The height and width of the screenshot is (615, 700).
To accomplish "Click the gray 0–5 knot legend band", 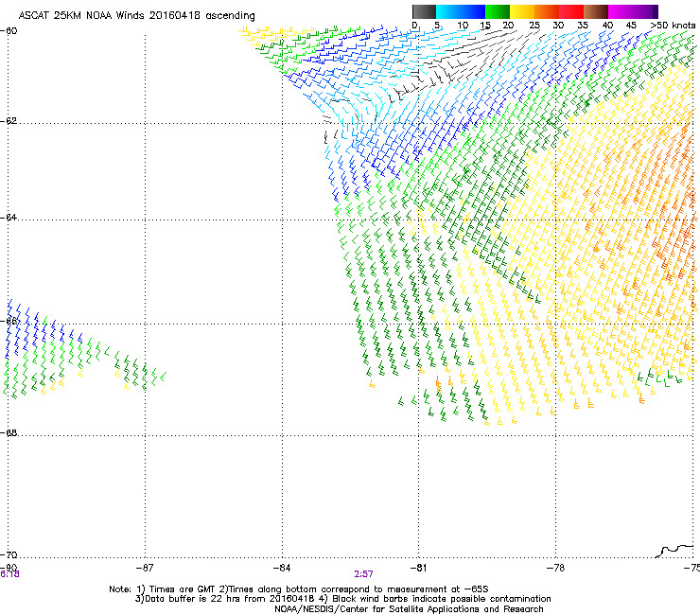I will 424,11.
